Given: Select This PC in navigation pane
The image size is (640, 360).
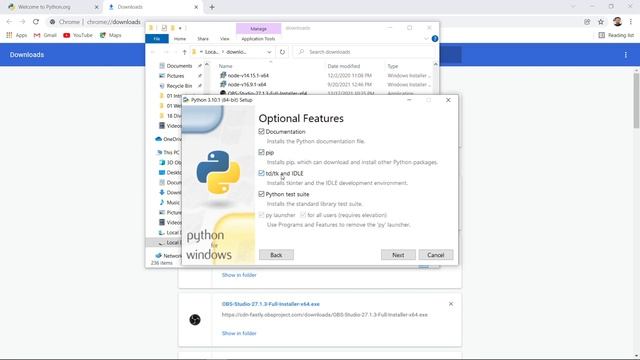Looking at the screenshot, I should 168,152.
